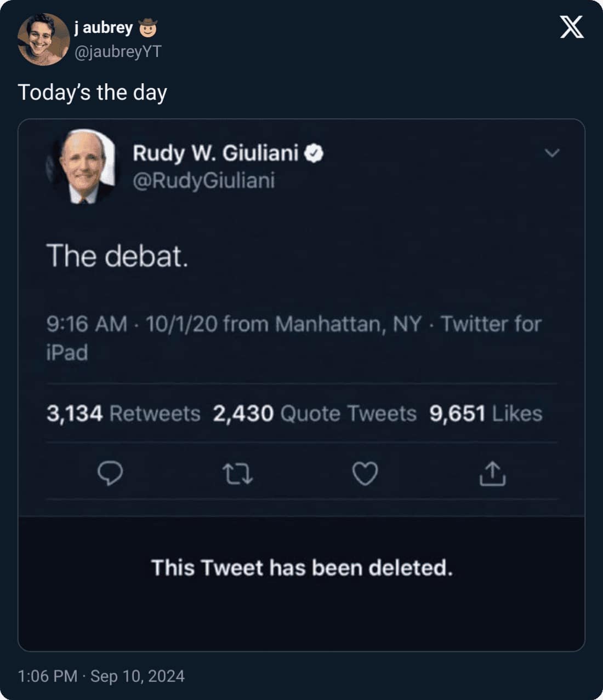Click "This Tweet has been deleted" notice
The width and height of the screenshot is (603, 700).
point(302,568)
